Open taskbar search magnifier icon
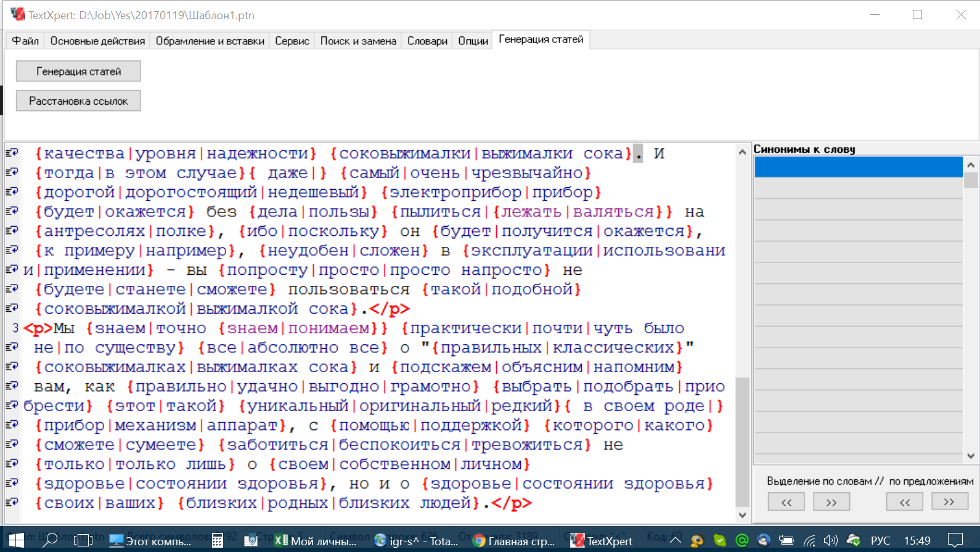980x552 pixels. (x=50, y=540)
